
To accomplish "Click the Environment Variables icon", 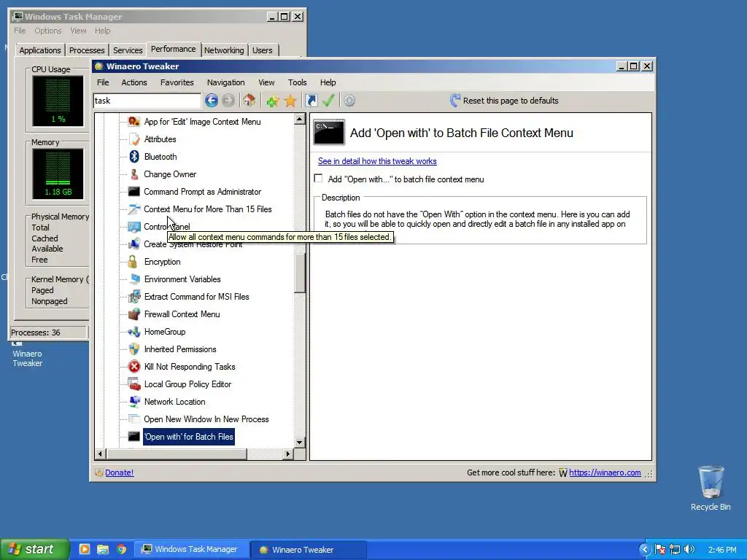I will click(x=134, y=279).
